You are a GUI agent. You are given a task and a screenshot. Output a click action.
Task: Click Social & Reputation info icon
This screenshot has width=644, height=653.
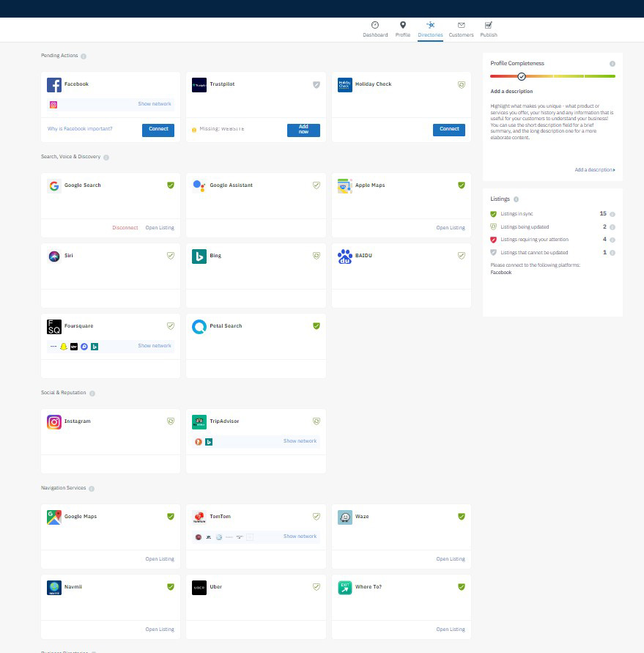point(92,394)
